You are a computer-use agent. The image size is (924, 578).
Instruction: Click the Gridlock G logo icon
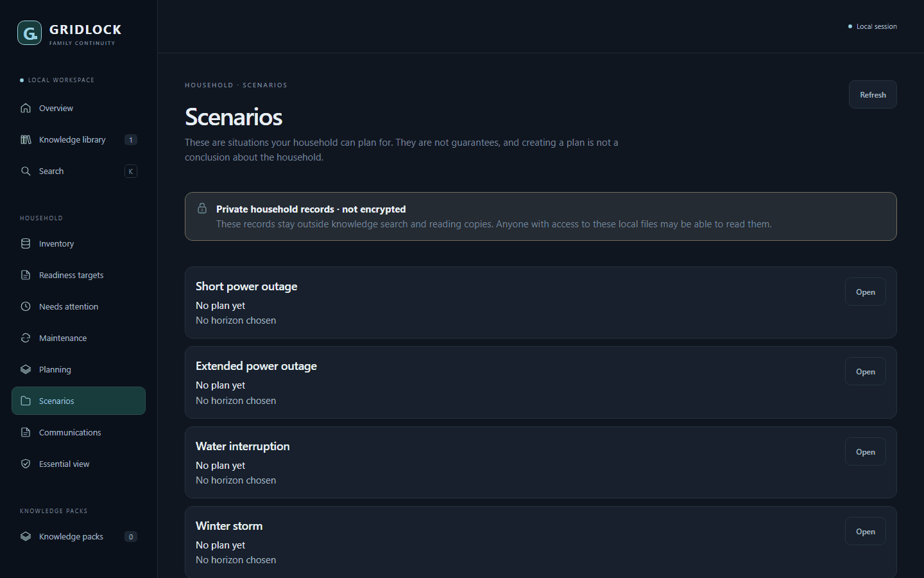[30, 33]
